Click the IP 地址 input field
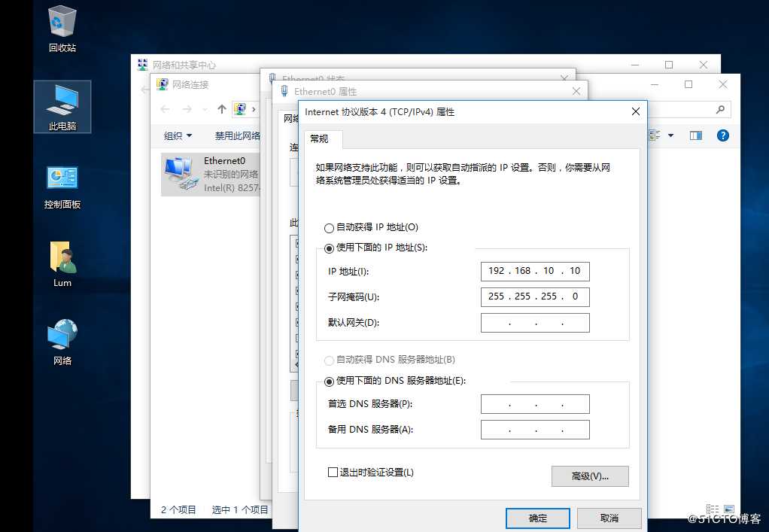Image resolution: width=769 pixels, height=532 pixels. click(x=535, y=271)
